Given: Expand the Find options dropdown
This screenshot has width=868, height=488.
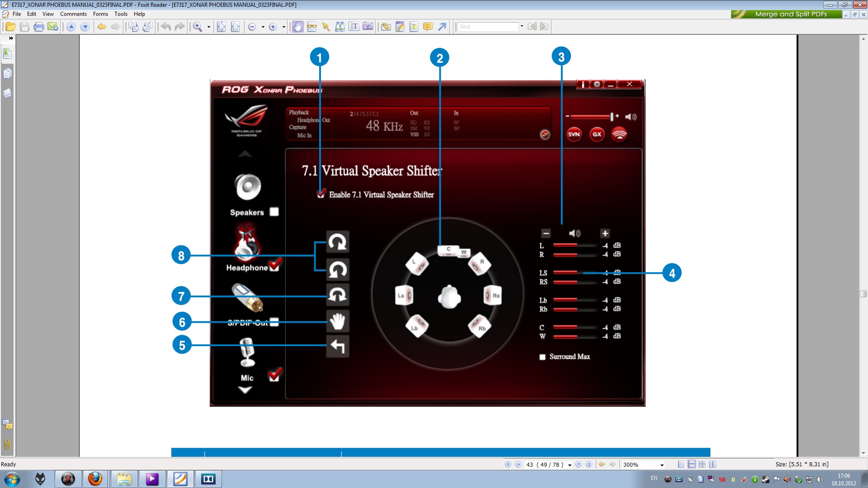Looking at the screenshot, I should tap(522, 27).
